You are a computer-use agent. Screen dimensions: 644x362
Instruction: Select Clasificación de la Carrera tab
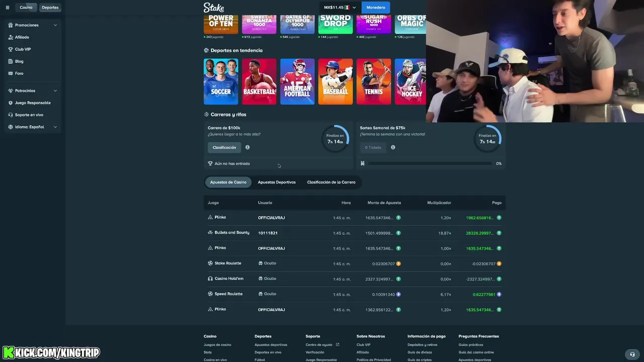point(331,182)
